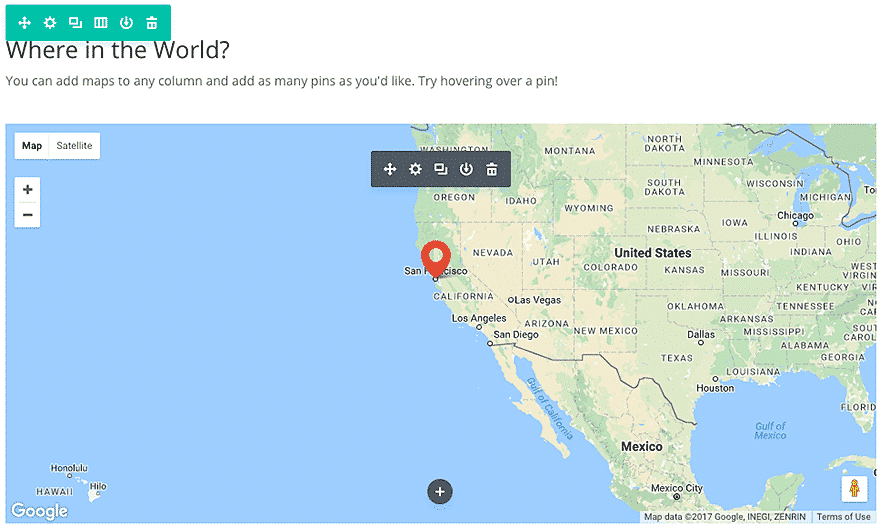Save map module to library in the dark toolbar
Viewport: 880px width, 528px height.
pyautogui.click(x=466, y=170)
